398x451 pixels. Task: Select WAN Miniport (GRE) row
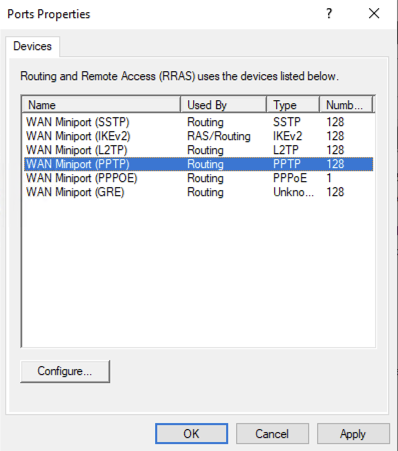point(198,192)
